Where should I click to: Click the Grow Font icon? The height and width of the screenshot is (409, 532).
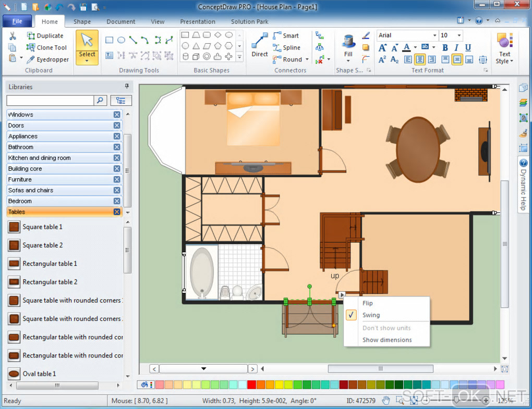[382, 48]
